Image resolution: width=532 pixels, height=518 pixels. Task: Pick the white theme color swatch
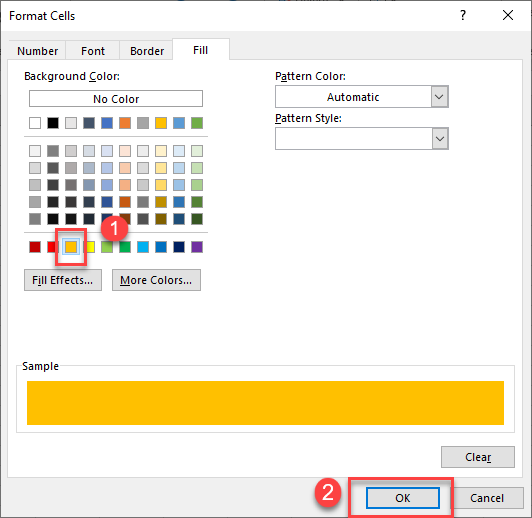click(x=35, y=123)
